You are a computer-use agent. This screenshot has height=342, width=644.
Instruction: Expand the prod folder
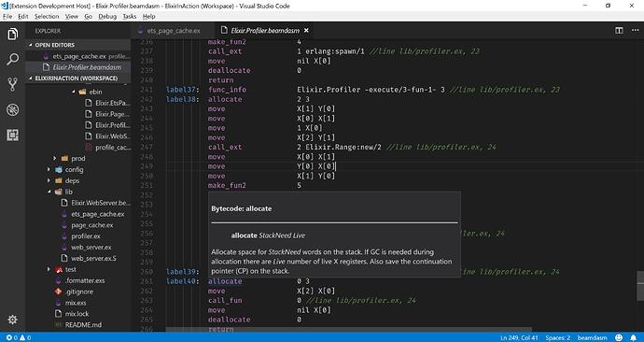[78, 158]
